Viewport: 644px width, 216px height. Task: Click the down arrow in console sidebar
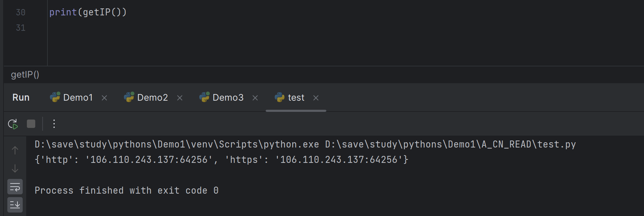(15, 169)
